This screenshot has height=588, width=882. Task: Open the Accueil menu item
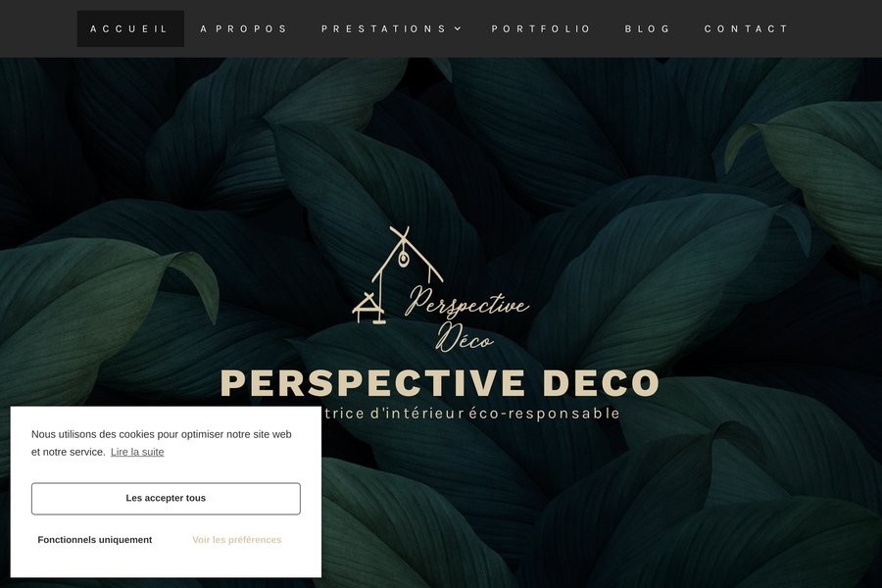[130, 28]
